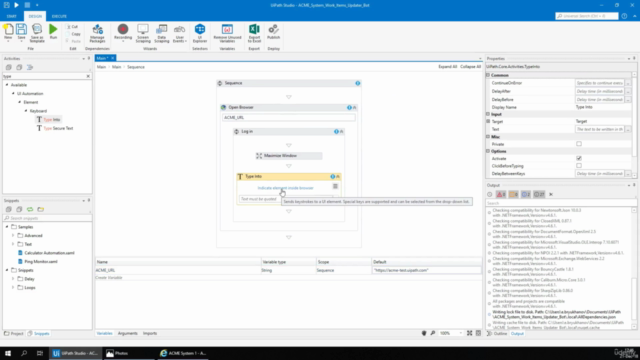This screenshot has height=360, width=640.
Task: Expand the Loops snippets folder
Action: coord(13,287)
